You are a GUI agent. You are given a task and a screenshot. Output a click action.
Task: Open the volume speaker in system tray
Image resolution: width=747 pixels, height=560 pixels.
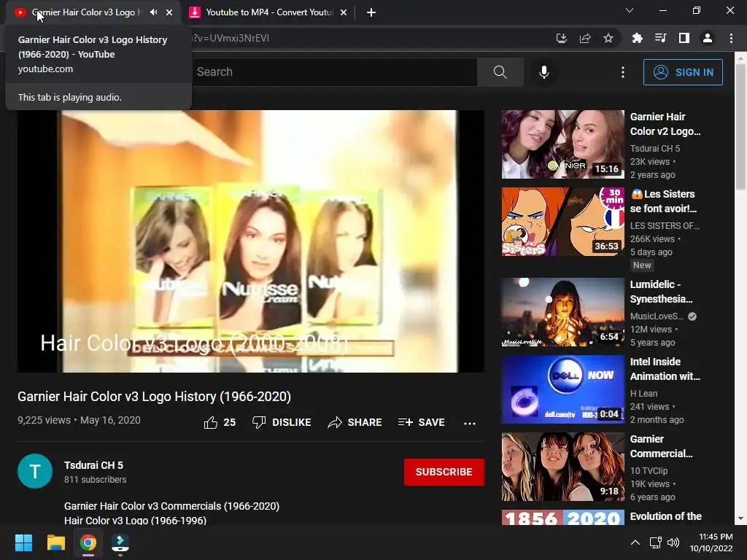point(673,542)
